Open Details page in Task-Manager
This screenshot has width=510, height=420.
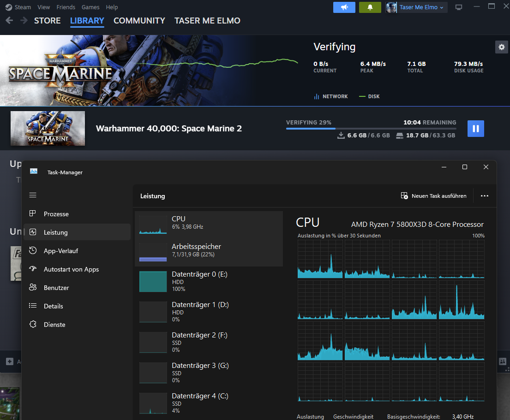(x=77, y=306)
